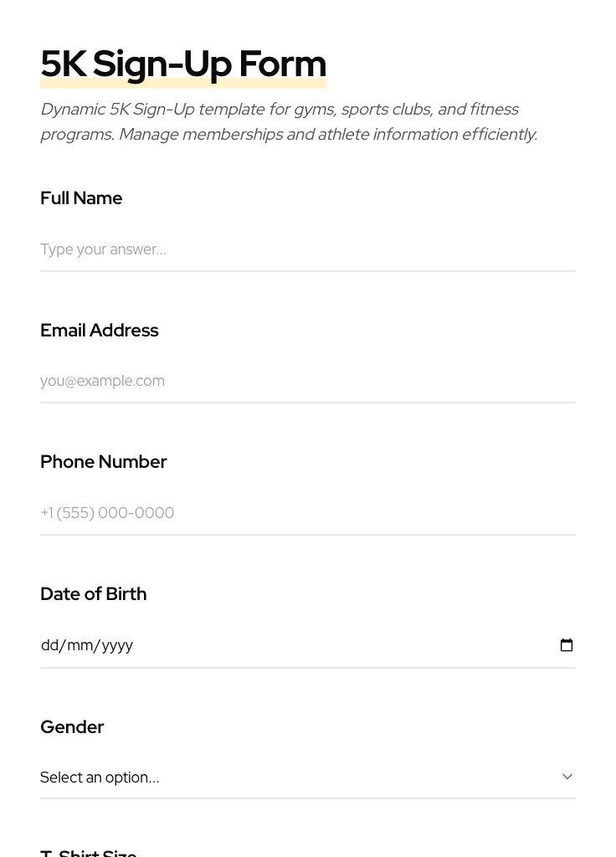
Task: Click the '+1 (555) 000-0000' placeholder text
Action: [107, 513]
